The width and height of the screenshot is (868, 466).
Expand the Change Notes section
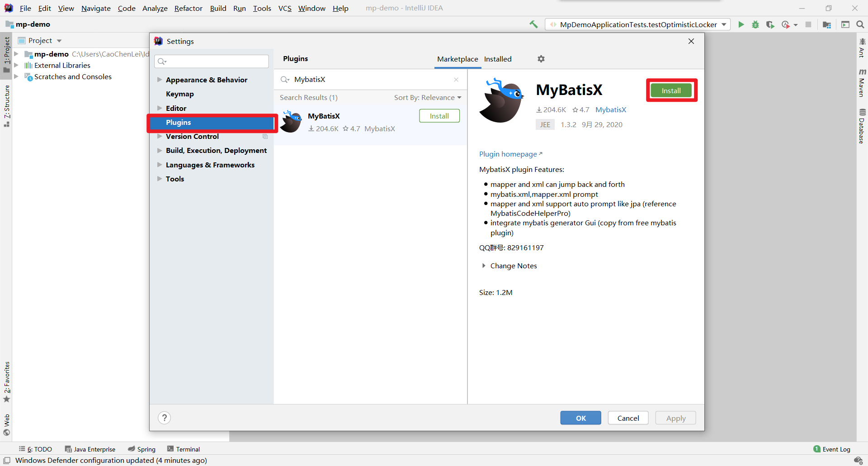click(484, 266)
